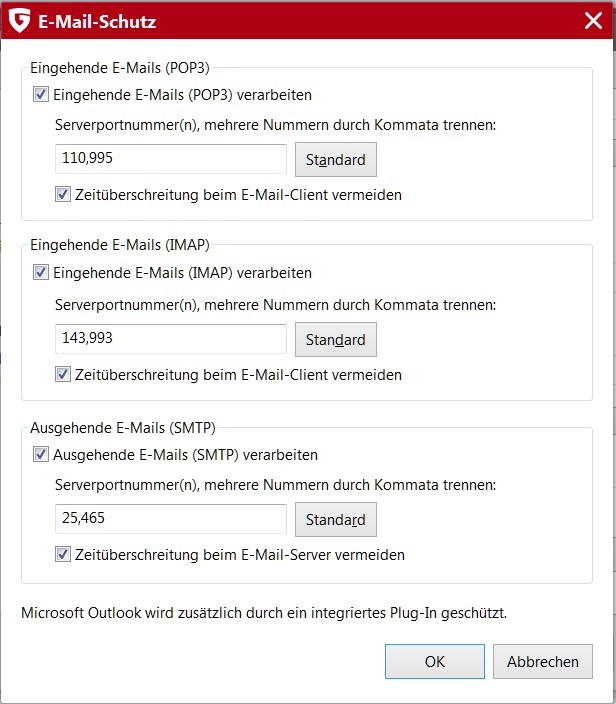
Task: Uncheck IMAP 'Zeitüberschreitung beim E-Mail-Client vermeiden'
Action: (x=63, y=375)
